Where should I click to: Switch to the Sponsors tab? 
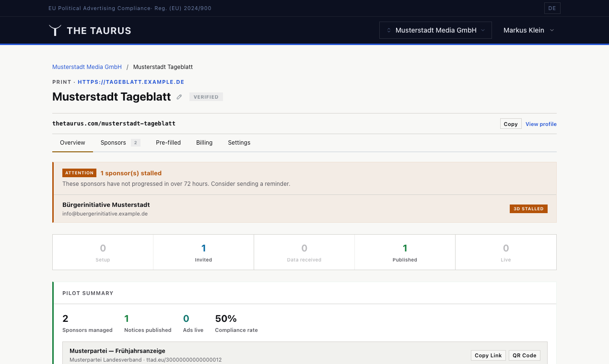pyautogui.click(x=120, y=143)
